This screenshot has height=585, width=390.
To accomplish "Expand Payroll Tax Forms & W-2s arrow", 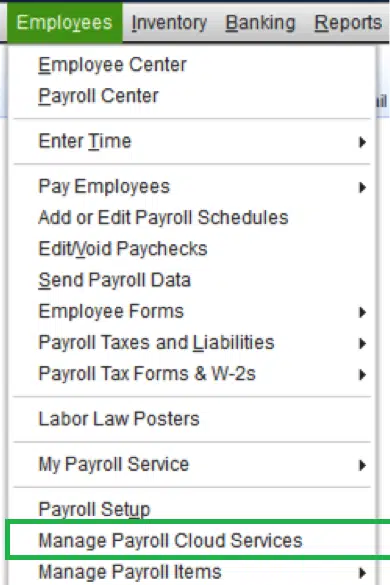I will point(362,374).
